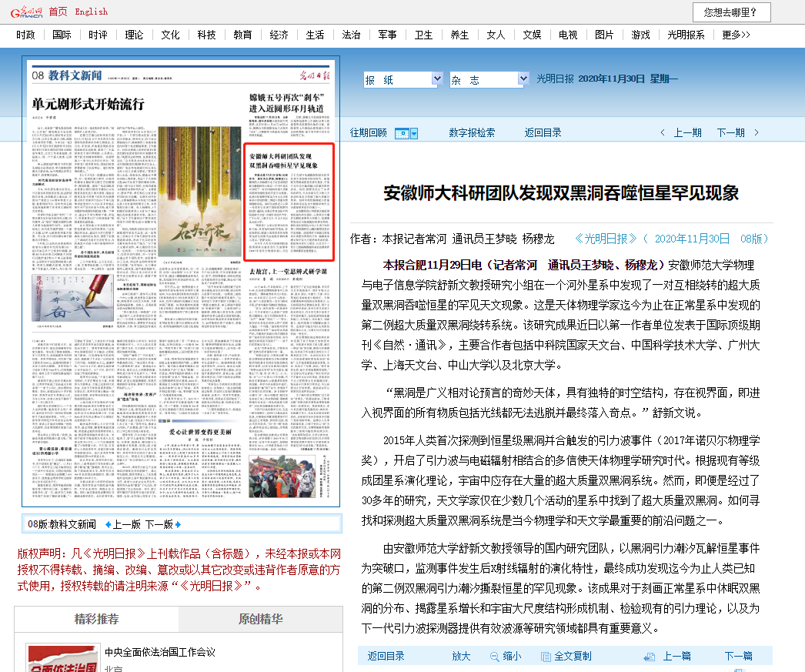The width and height of the screenshot is (805, 672).
Task: Click the 《光明日报》 source link
Action: (x=606, y=239)
